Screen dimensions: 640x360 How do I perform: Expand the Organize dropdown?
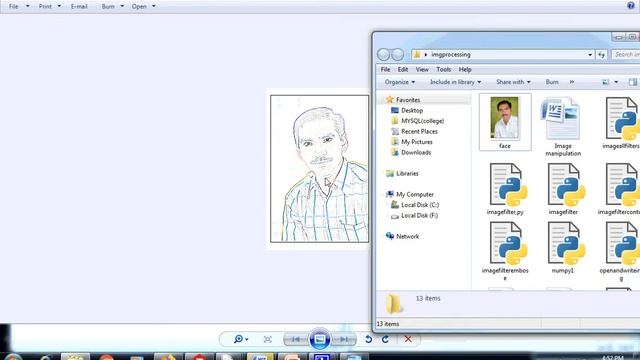tap(400, 82)
